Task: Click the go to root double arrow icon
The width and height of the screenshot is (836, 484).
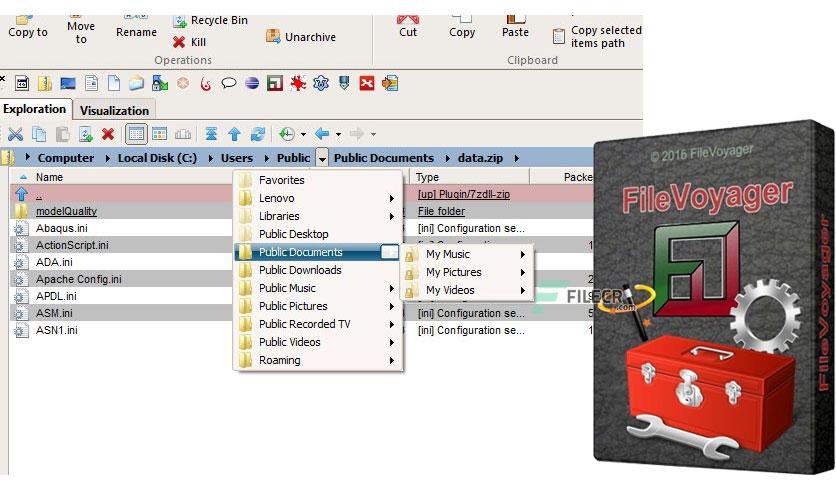Action: click(211, 134)
